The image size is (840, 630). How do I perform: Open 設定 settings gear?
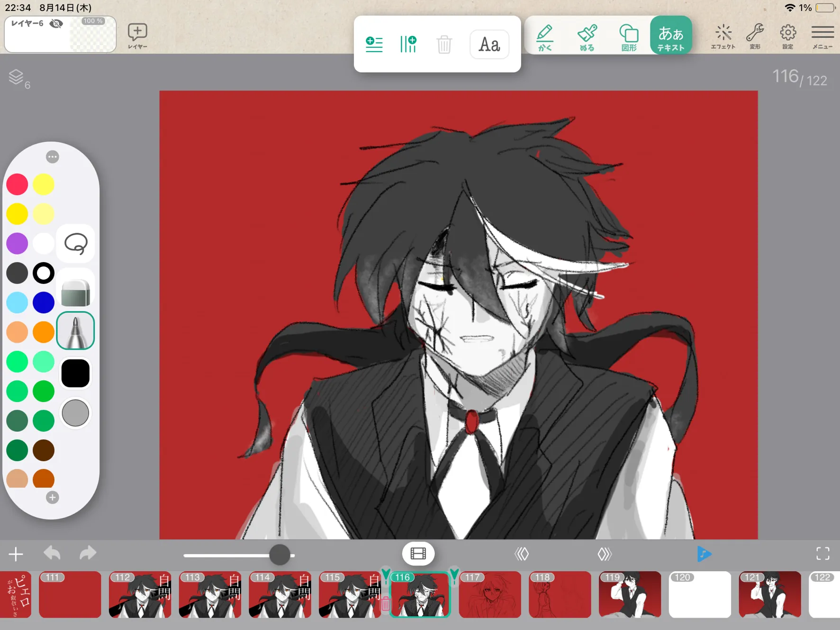click(787, 37)
